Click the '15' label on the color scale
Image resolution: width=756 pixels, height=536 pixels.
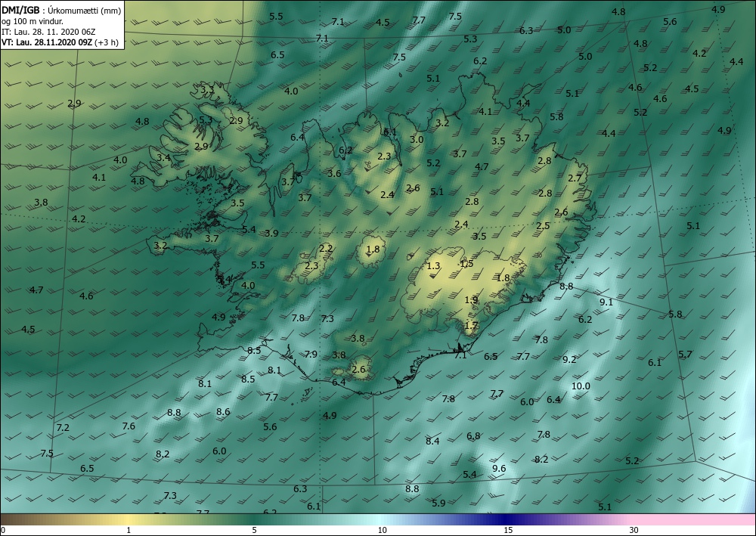[508, 531]
